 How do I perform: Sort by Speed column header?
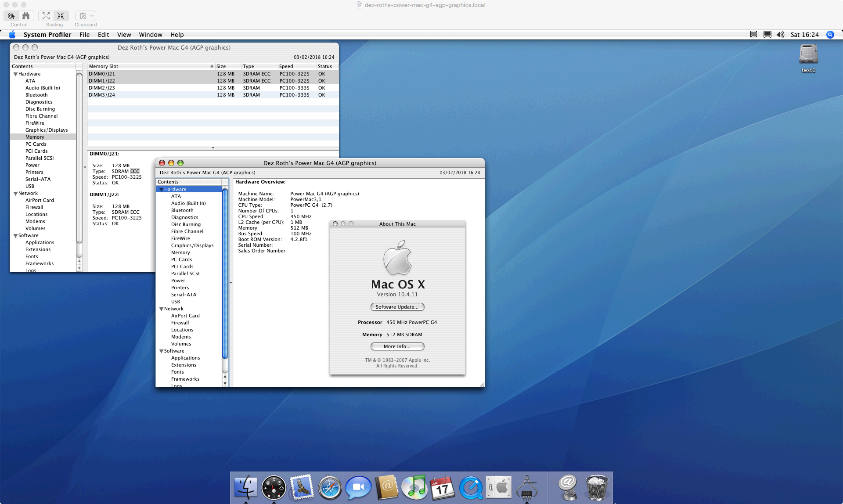(297, 66)
